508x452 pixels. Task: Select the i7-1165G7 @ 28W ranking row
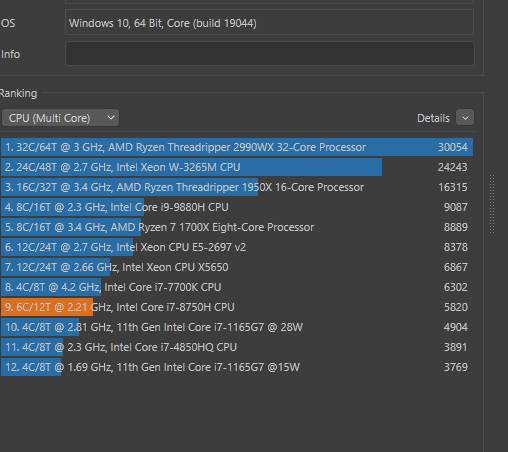pos(237,327)
